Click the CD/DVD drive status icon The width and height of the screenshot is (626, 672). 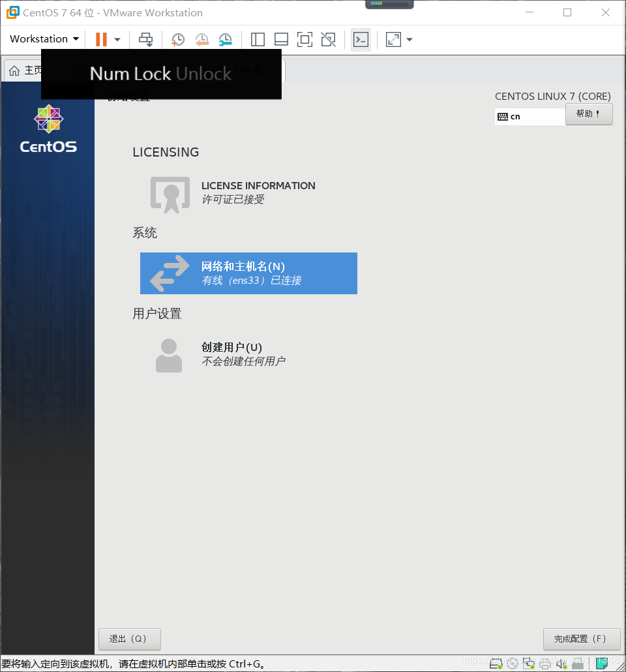(x=513, y=664)
